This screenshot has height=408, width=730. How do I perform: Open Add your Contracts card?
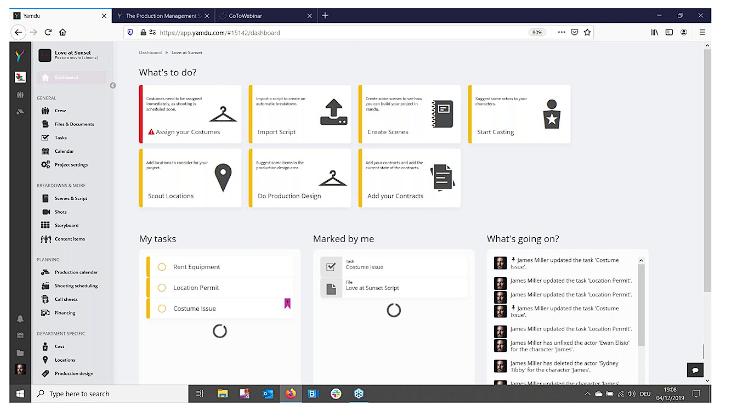tap(409, 178)
